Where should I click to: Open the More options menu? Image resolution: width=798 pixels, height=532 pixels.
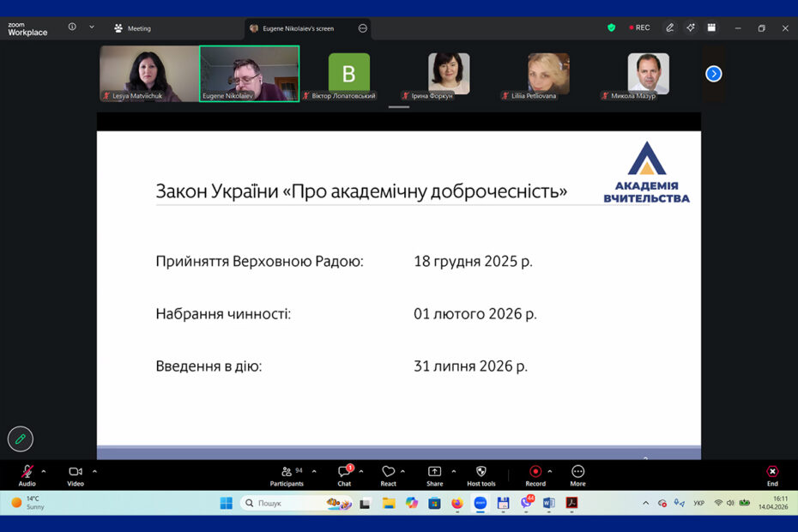click(x=577, y=473)
